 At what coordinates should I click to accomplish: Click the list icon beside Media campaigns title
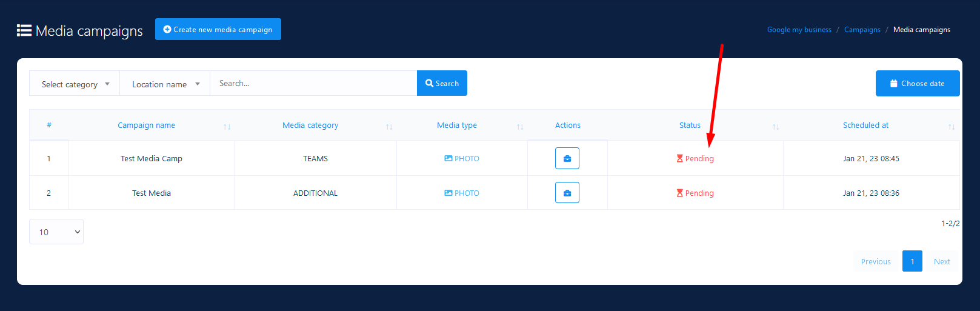[x=24, y=30]
